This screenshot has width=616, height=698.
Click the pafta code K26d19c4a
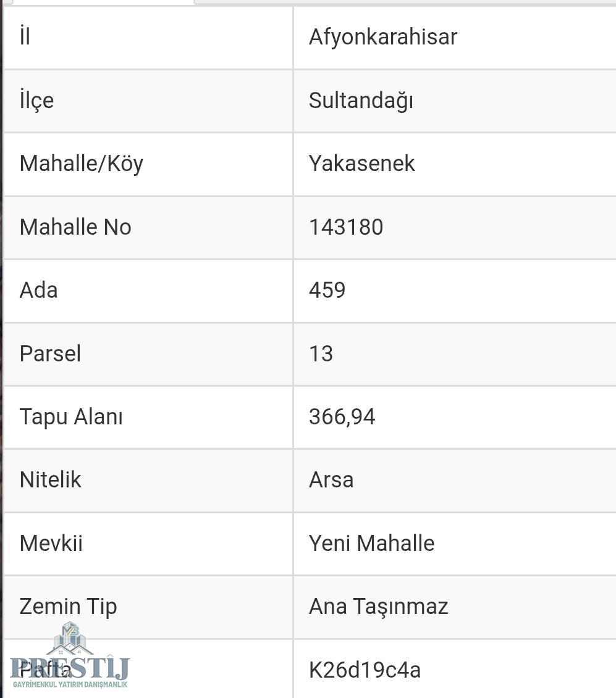pyautogui.click(x=365, y=670)
